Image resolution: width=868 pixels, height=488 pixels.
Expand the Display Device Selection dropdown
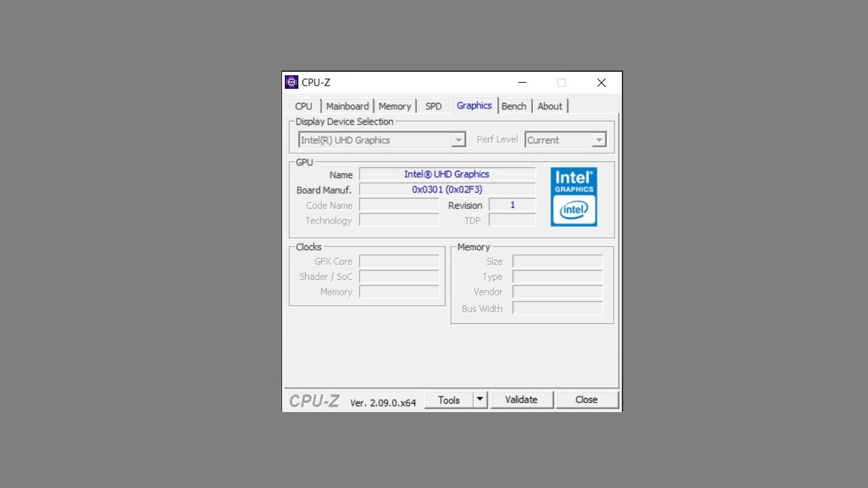458,140
